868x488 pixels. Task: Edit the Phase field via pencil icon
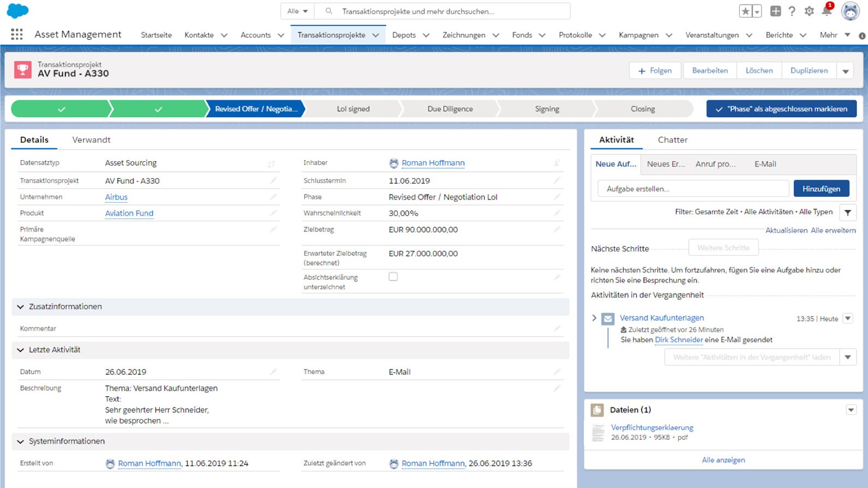tap(557, 197)
